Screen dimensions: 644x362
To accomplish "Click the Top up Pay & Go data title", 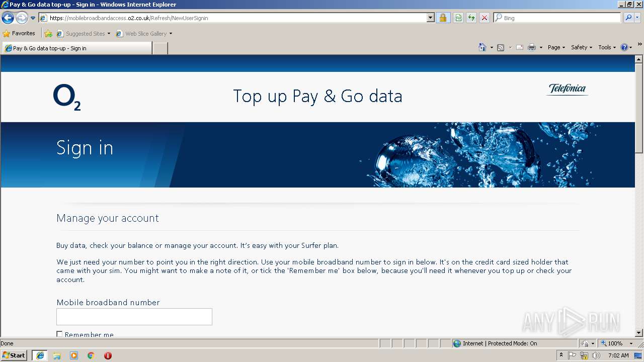I will pyautogui.click(x=317, y=96).
